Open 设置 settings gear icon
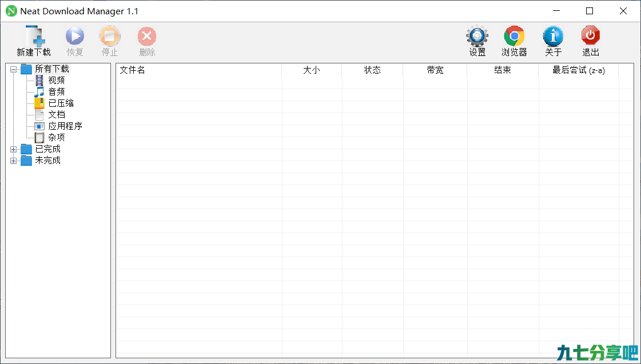Screen dimensions: 641x364 (x=477, y=36)
